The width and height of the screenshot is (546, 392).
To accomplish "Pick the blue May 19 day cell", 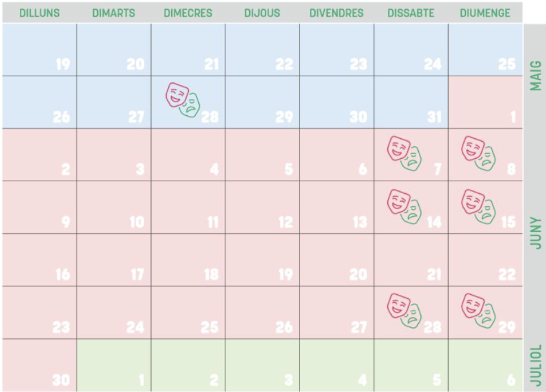I will coord(39,50).
